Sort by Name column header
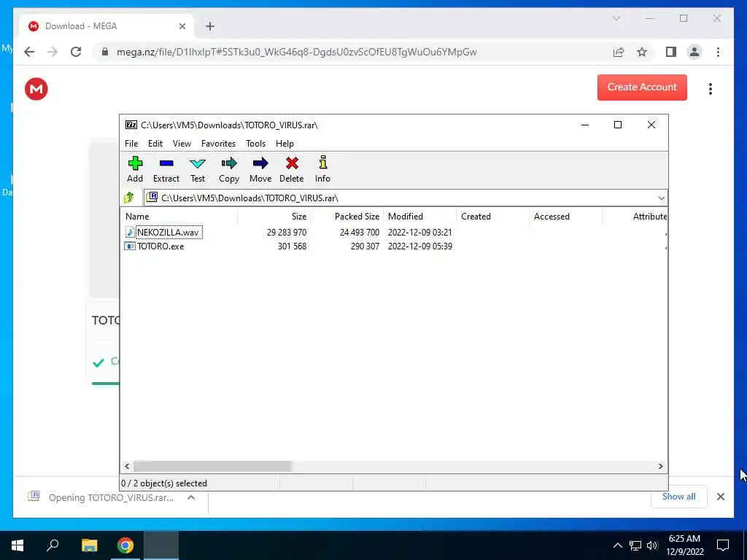This screenshot has height=560, width=747. click(179, 216)
